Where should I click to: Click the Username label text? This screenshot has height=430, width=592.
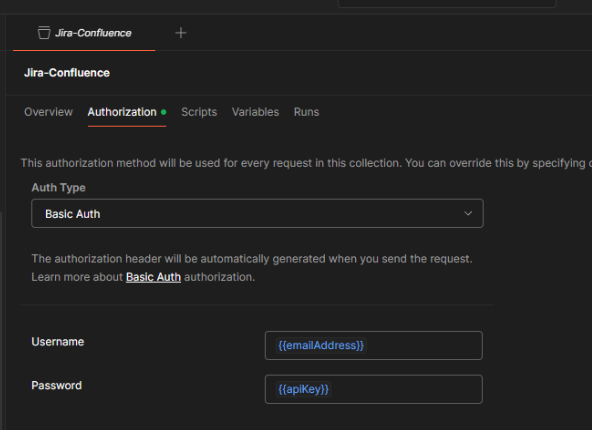coord(58,342)
